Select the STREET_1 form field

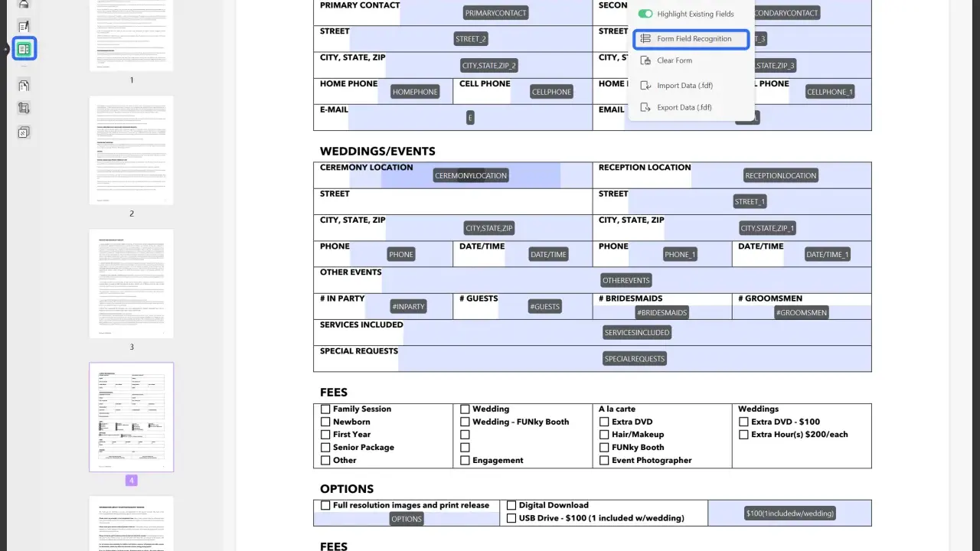click(x=750, y=201)
